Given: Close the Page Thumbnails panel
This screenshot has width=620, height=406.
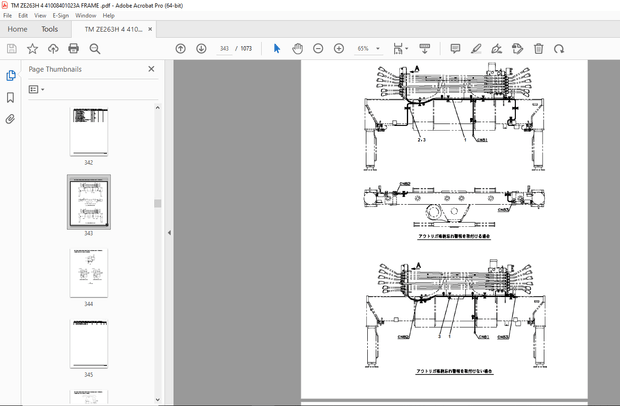Looking at the screenshot, I should pos(151,69).
